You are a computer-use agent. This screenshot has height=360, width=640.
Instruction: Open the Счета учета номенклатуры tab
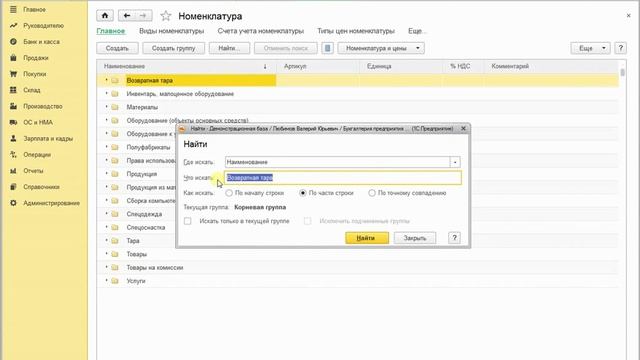coord(260,31)
